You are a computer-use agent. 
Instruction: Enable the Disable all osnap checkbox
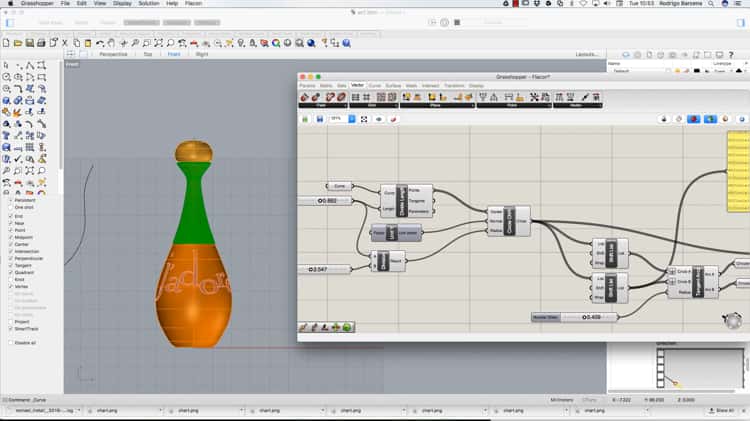coord(11,343)
